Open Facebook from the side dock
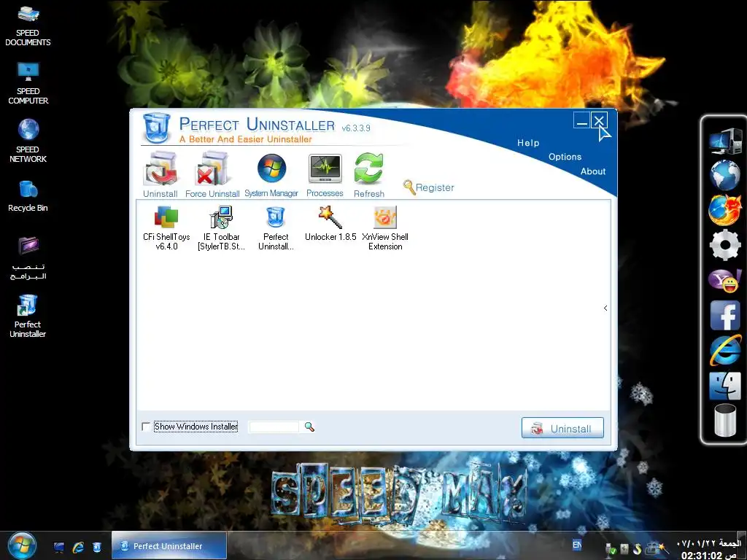Screen dimensions: 747x560 [x=724, y=315]
